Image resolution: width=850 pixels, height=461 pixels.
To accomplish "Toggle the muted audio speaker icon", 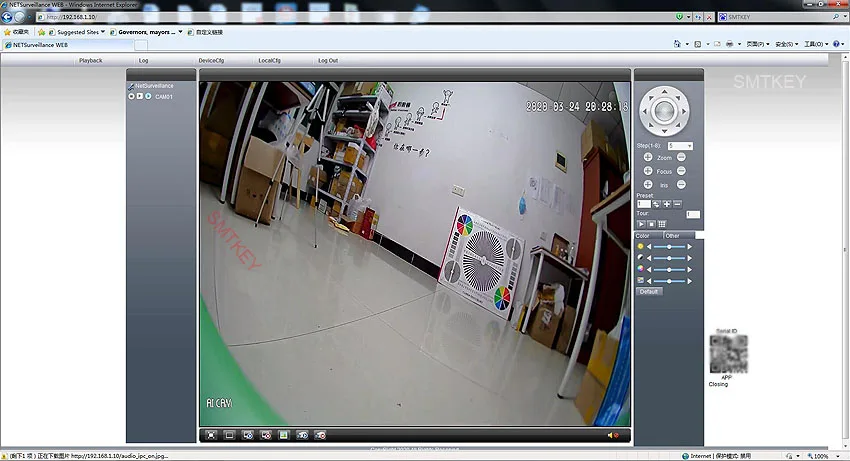I will pos(613,435).
